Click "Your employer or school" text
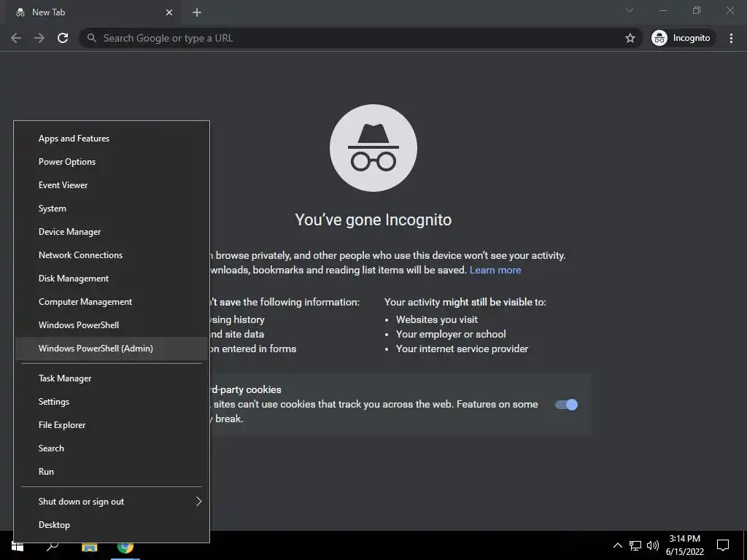Viewport: 747px width, 560px height. tap(451, 334)
